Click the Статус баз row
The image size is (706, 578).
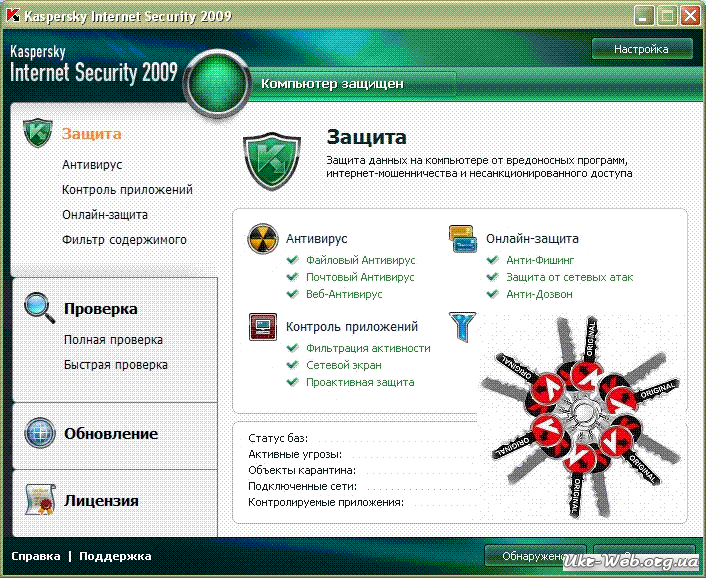click(x=362, y=438)
